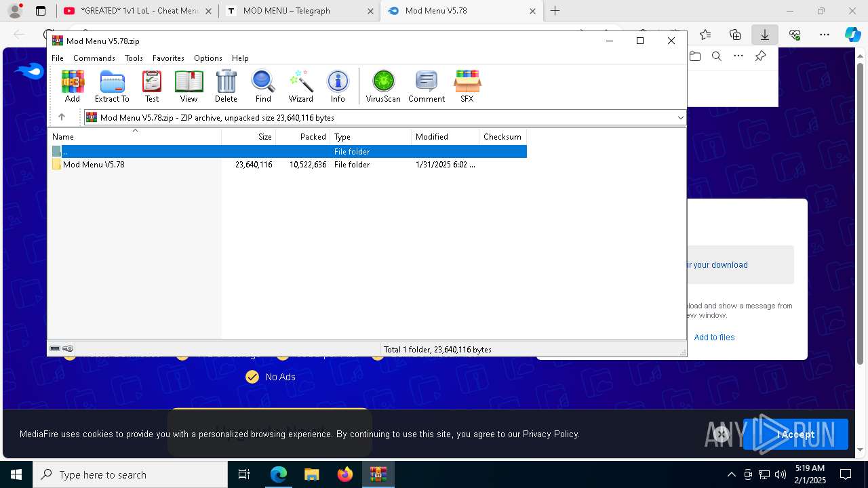Sort list by Type column header
868x488 pixels.
coord(371,136)
